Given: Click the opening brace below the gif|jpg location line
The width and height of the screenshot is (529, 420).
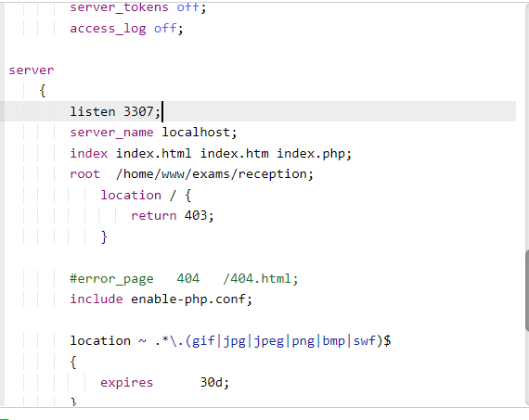Looking at the screenshot, I should click(x=73, y=362).
